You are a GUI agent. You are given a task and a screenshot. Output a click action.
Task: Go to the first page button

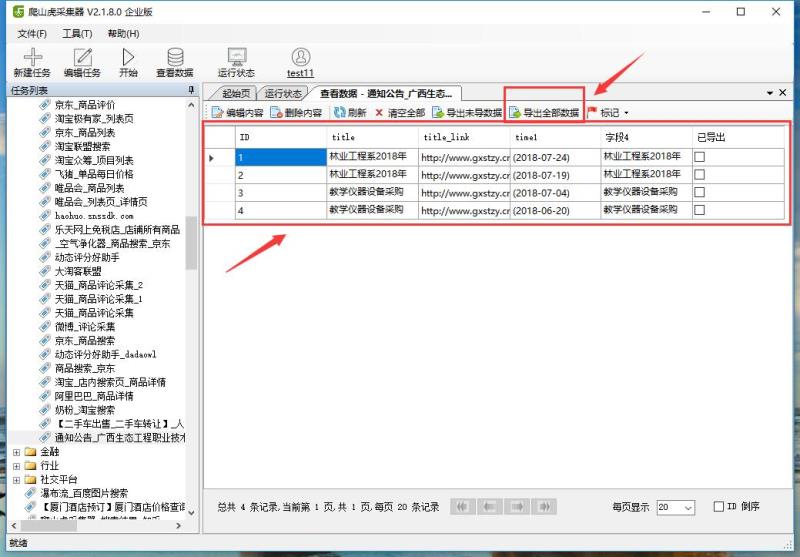(x=463, y=507)
